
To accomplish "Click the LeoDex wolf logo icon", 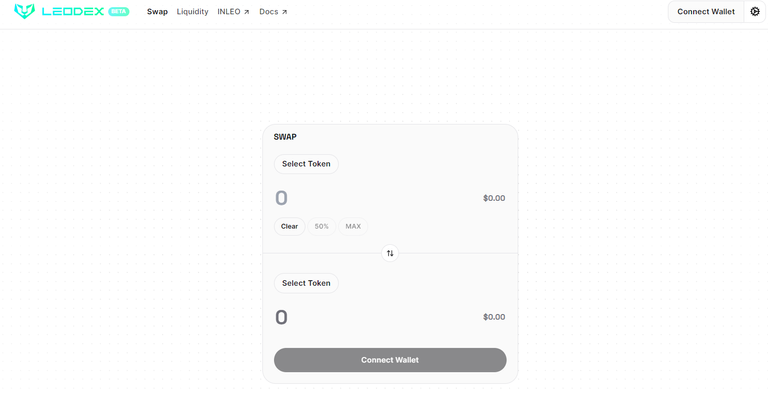I will tap(24, 11).
